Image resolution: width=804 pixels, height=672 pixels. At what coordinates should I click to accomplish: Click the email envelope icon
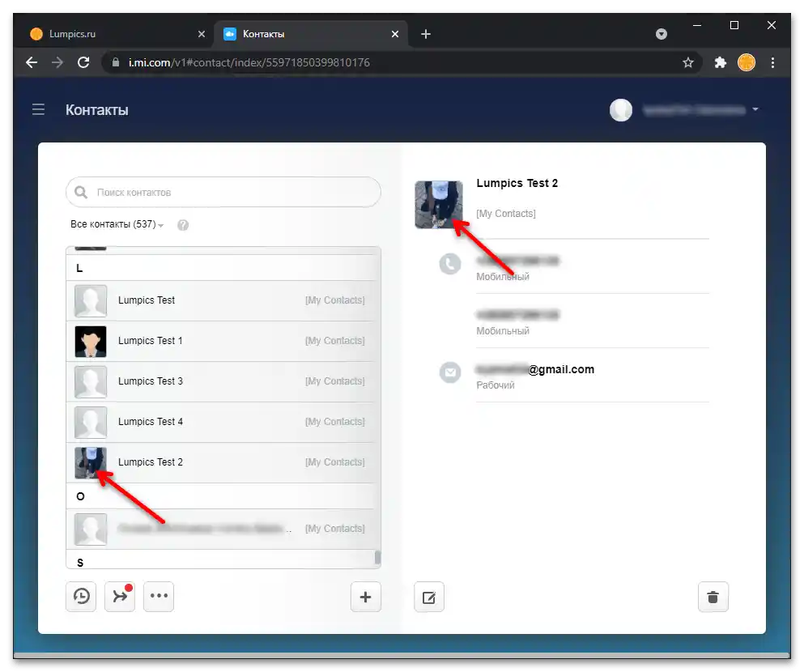click(x=450, y=372)
